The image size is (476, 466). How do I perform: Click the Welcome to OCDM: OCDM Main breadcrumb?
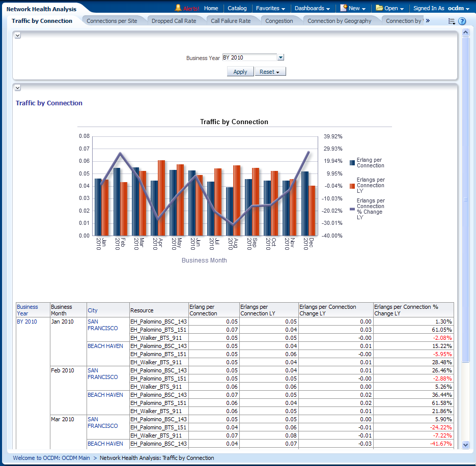tap(51, 458)
